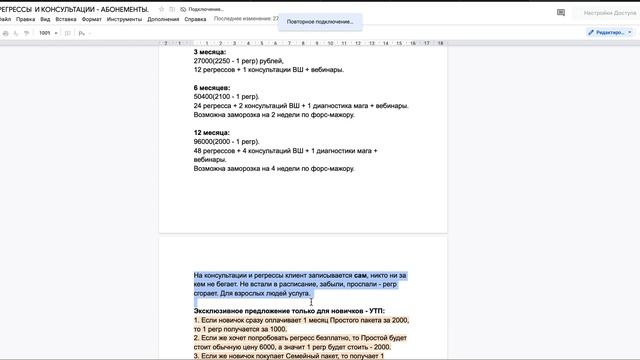640x360 pixels.
Task: Click the '12 регрессов + 1 консультации' line
Action: pos(269,70)
